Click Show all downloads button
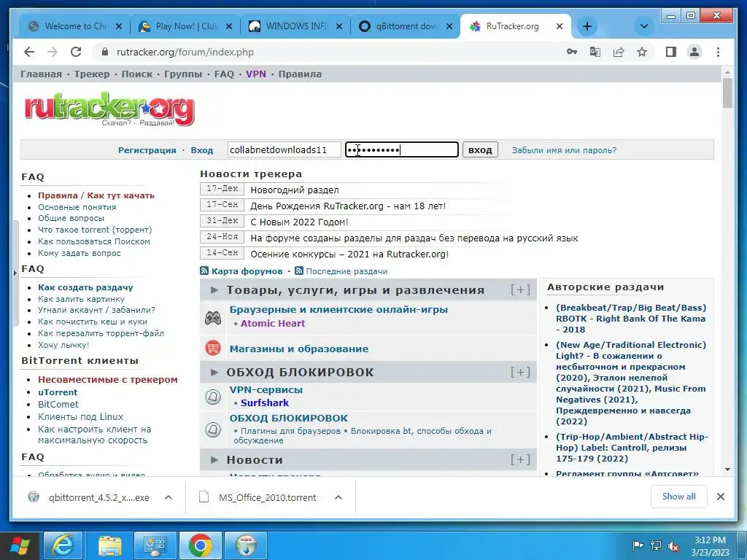The image size is (747, 560). coord(679,497)
